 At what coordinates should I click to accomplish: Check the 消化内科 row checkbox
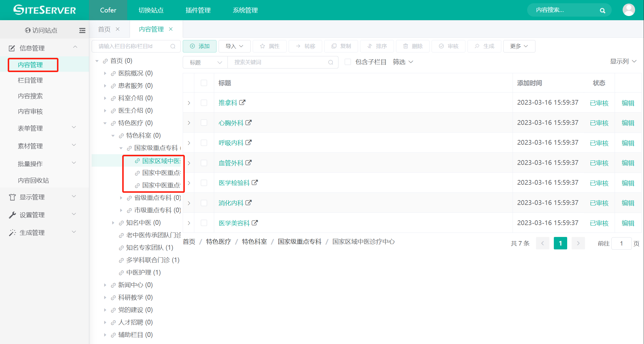coord(204,203)
